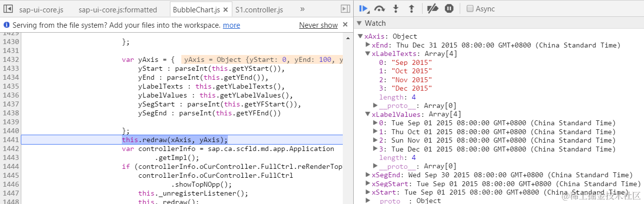Expand xLabelValues item 0 Sep 01
The image size is (644, 204).
pyautogui.click(x=375, y=123)
